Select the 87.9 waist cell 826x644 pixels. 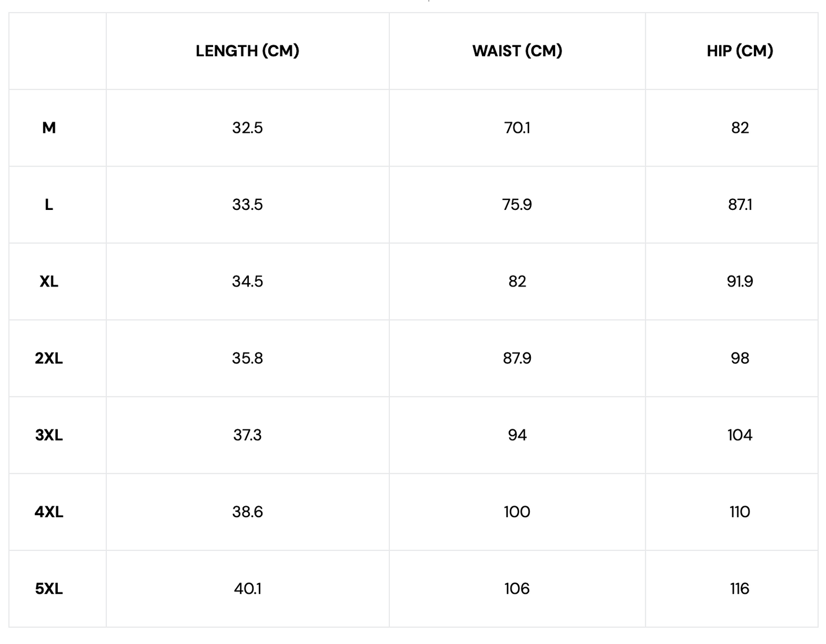click(x=517, y=358)
